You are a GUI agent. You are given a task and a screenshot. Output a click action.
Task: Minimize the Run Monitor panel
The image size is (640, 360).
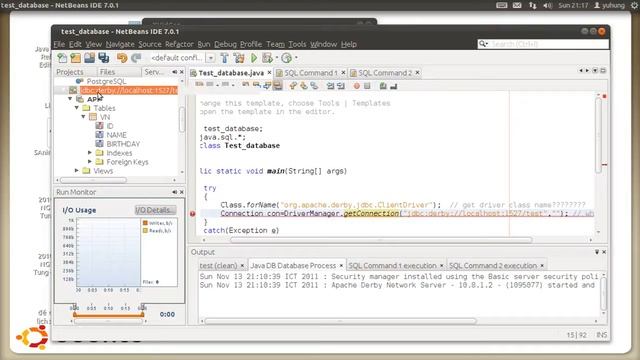175,192
